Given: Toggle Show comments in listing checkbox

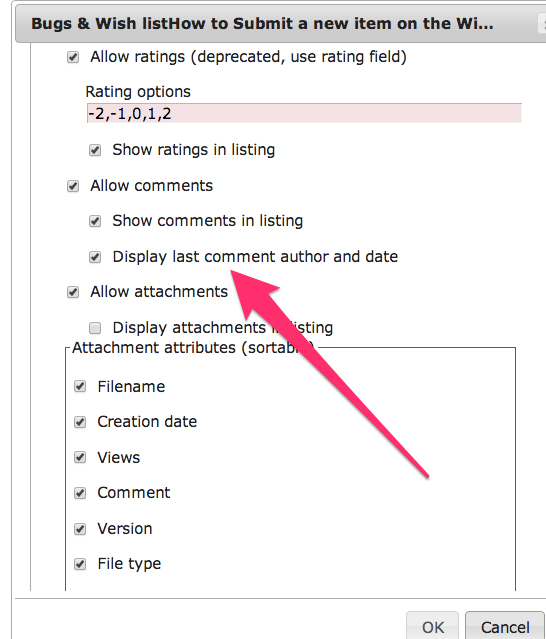Looking at the screenshot, I should [95, 221].
